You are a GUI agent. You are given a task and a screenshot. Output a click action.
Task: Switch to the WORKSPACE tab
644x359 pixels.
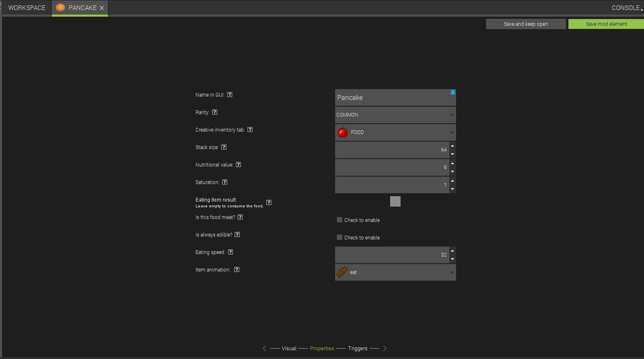click(26, 7)
